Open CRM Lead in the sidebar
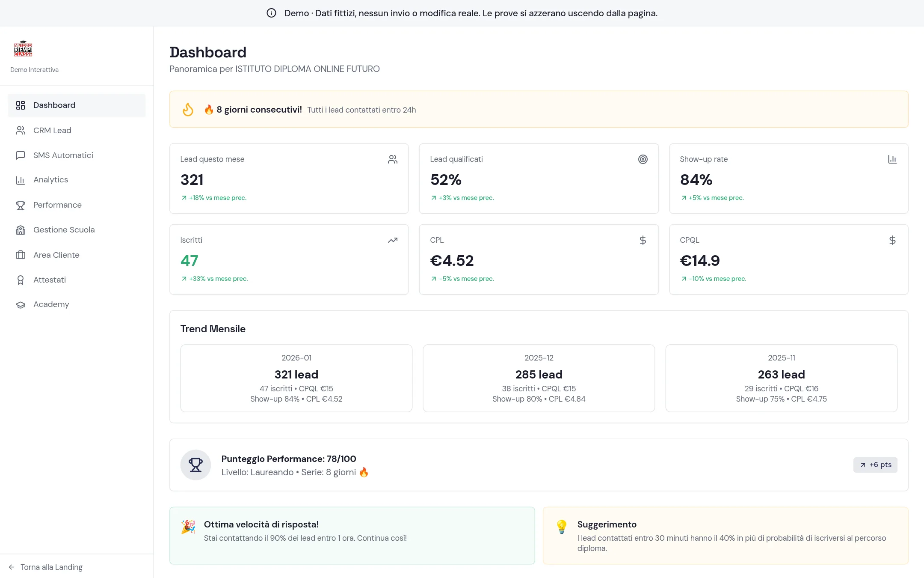 point(77,131)
